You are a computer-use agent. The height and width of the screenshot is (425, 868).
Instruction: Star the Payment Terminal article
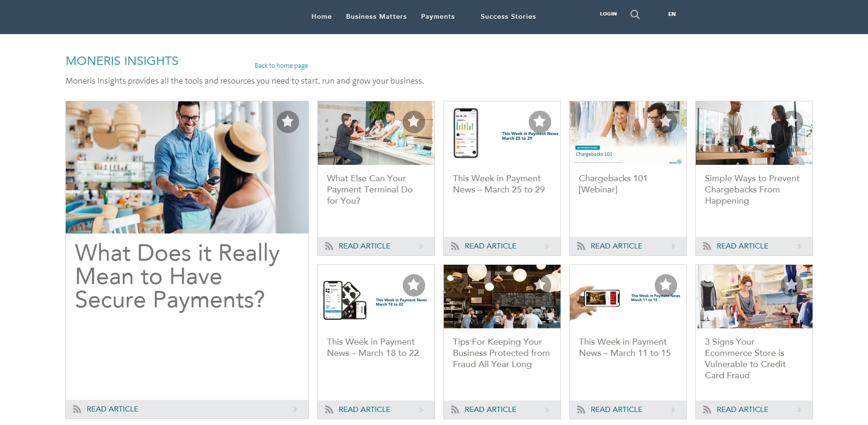[413, 122]
